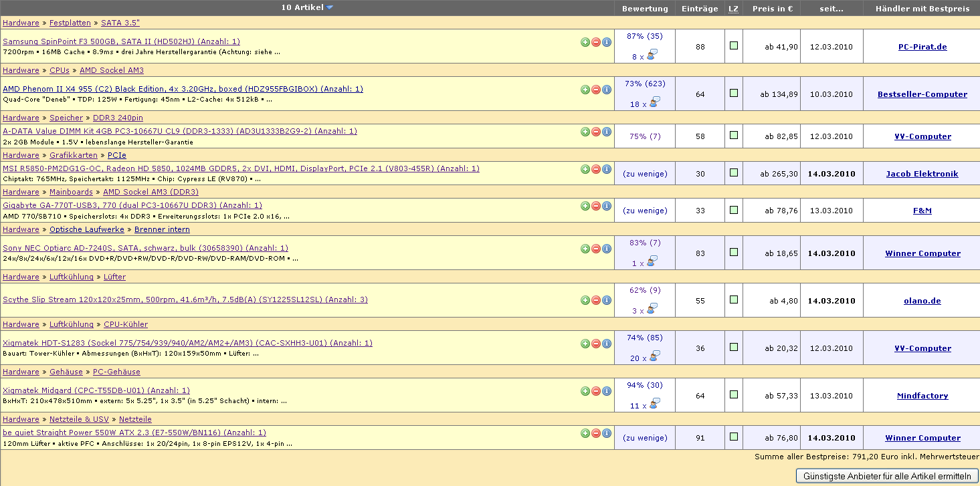Visit the olano.de merchant link
Screen dimensions: 980x486
(922, 301)
